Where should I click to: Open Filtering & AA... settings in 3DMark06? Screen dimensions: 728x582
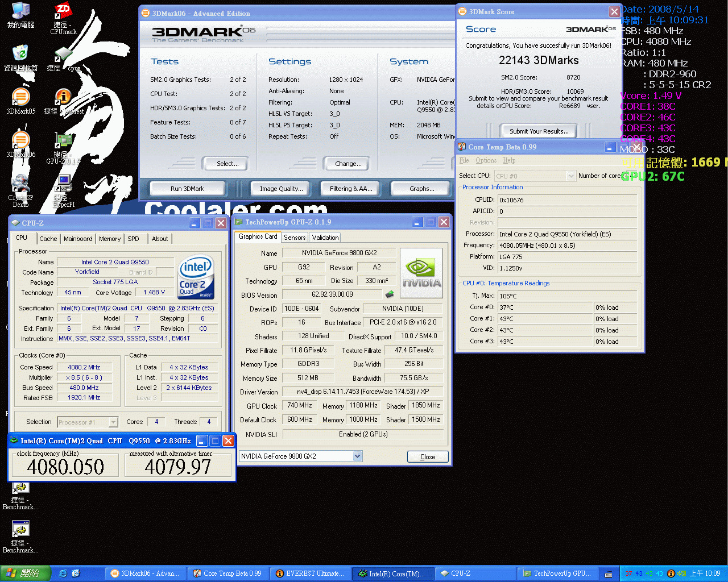[351, 189]
